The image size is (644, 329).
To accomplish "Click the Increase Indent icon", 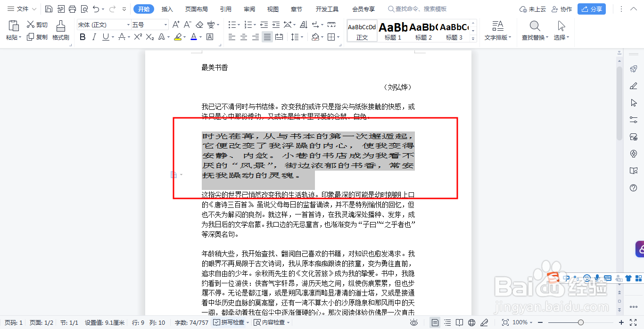I will 275,25.
